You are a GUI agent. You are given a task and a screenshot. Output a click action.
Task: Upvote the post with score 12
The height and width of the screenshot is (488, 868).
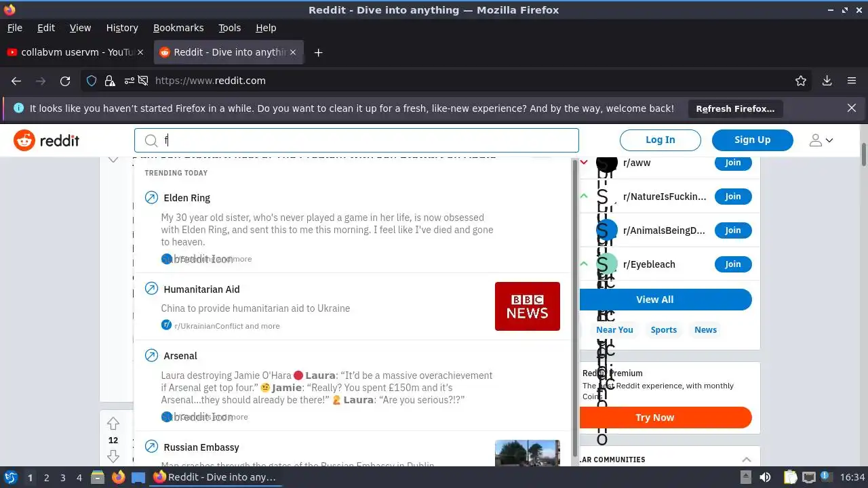pos(113,424)
